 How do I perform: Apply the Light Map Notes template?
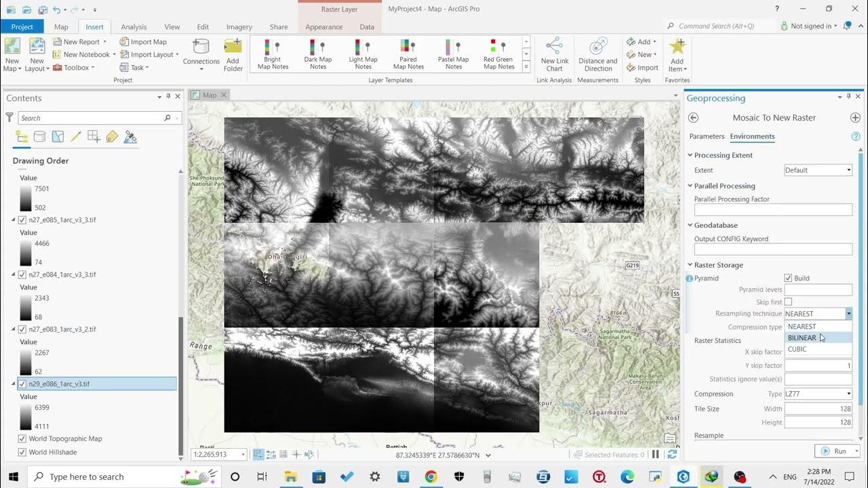tap(363, 54)
